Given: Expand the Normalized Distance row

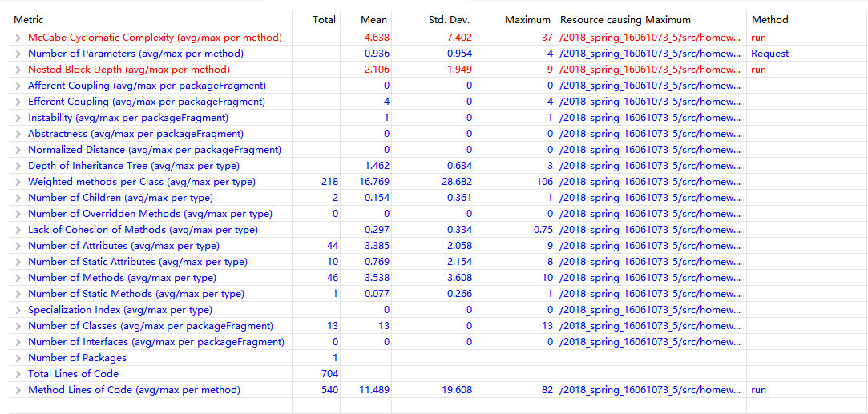Looking at the screenshot, I should [18, 150].
